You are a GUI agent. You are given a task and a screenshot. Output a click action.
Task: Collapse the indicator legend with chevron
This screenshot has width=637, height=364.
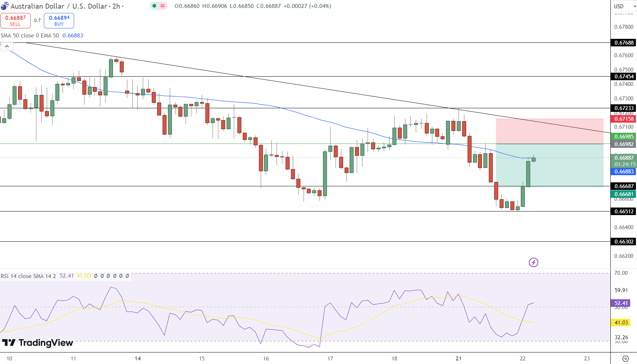(7, 46)
